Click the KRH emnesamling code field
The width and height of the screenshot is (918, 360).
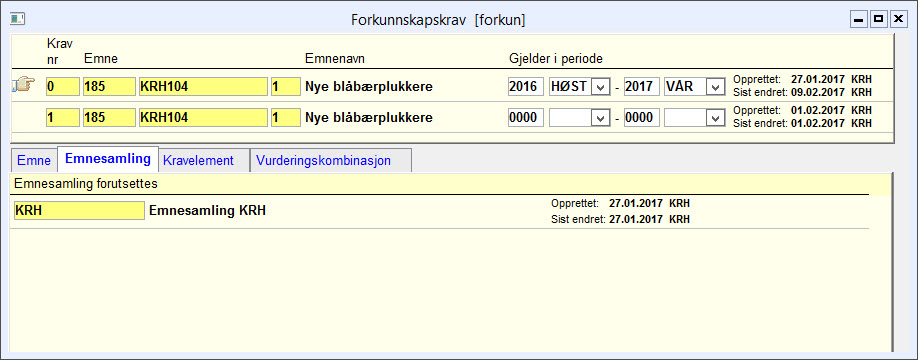(79, 211)
